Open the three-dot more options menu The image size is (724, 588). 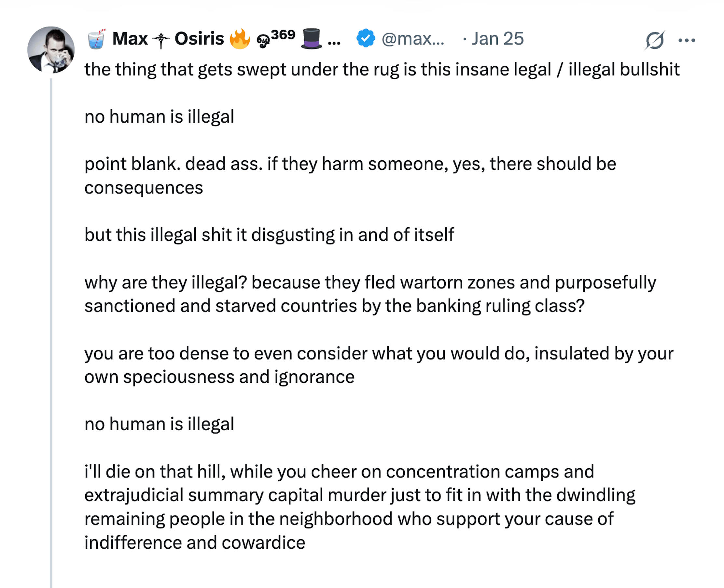click(x=687, y=41)
